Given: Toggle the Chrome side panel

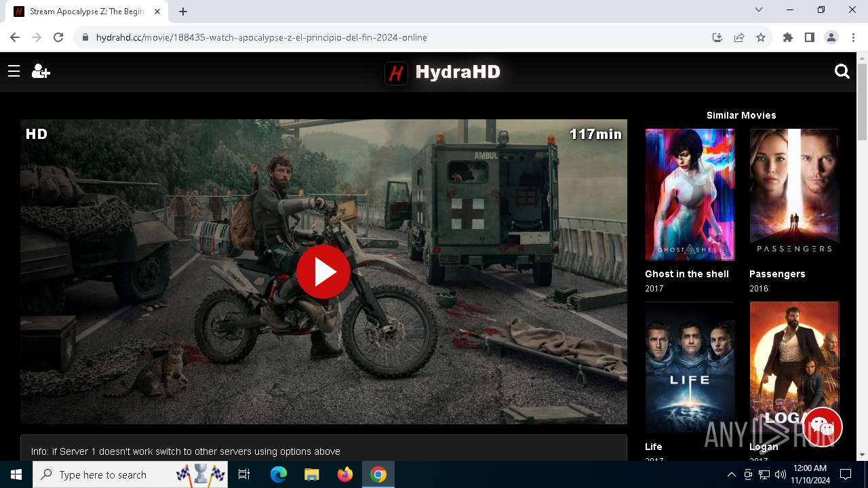Looking at the screenshot, I should 810,37.
